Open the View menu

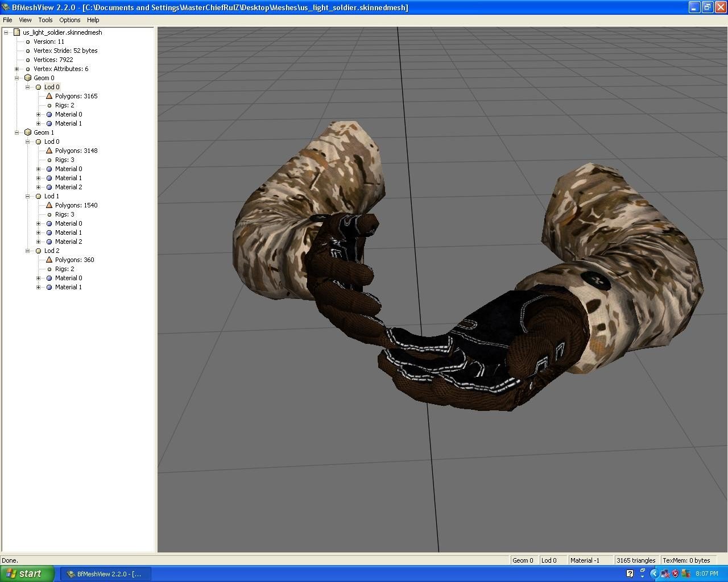click(25, 20)
